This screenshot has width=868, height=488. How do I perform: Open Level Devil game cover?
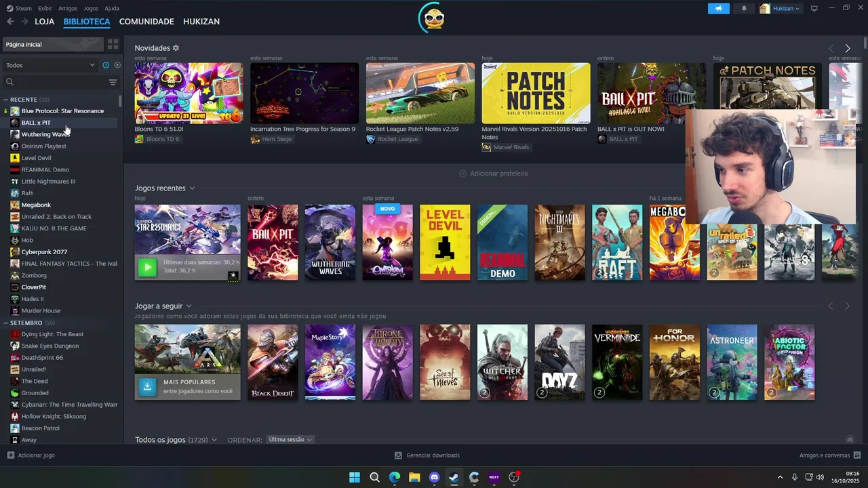pyautogui.click(x=445, y=243)
